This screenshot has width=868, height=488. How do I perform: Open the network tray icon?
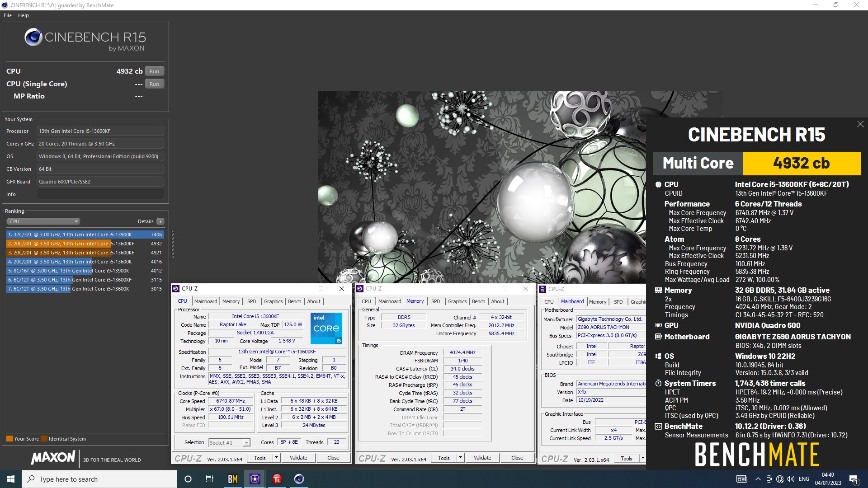(x=780, y=479)
